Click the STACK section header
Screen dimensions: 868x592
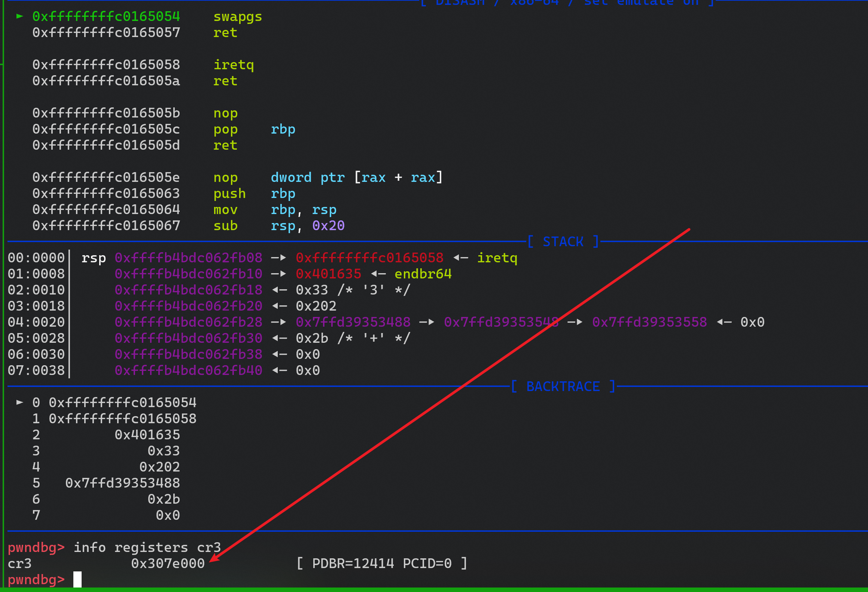coord(563,242)
